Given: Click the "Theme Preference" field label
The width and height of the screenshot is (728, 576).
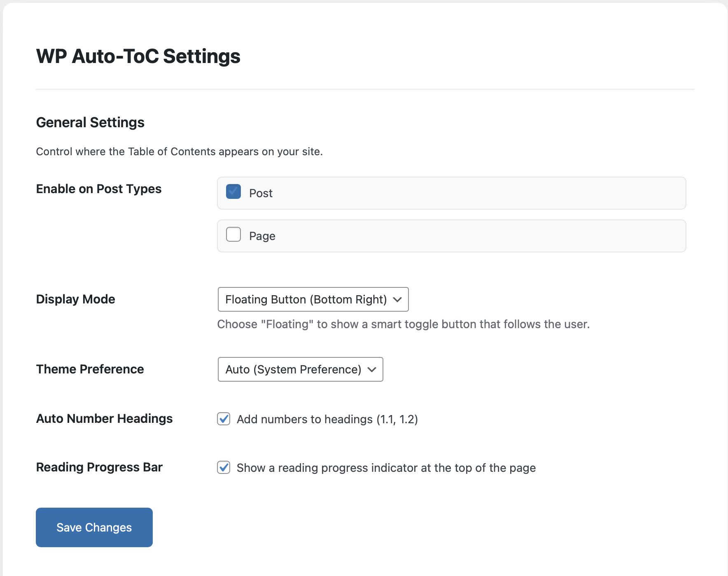Looking at the screenshot, I should point(90,369).
